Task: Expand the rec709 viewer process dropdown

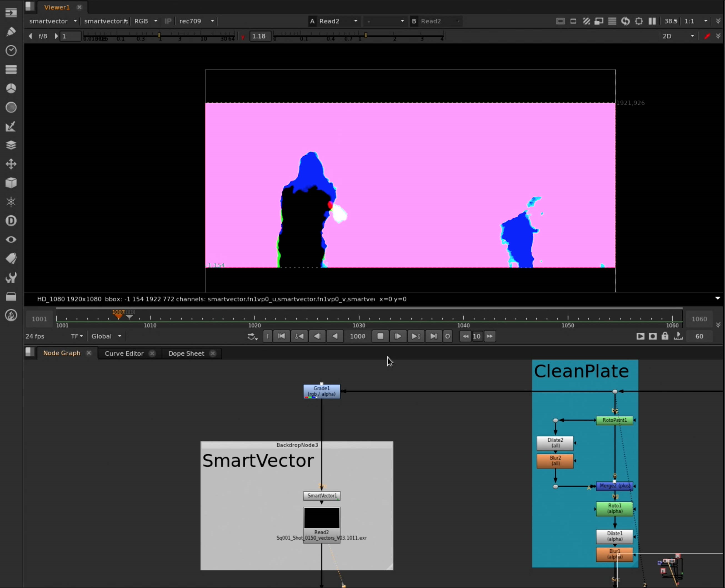Action: point(196,21)
